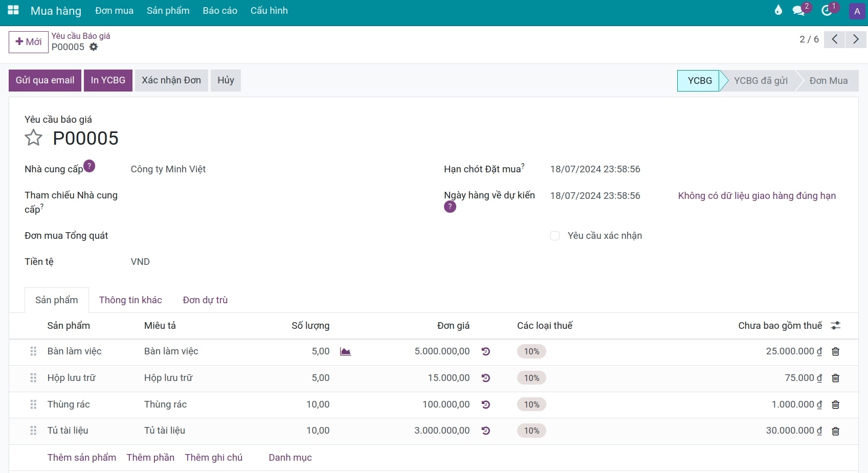Delete the Bàn làm việc line
Viewport: 868px width, 473px height.
click(836, 351)
